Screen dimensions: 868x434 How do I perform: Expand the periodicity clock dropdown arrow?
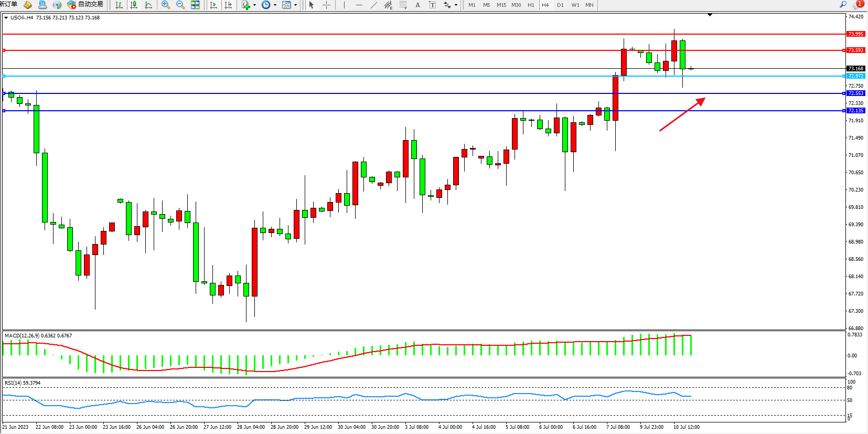click(275, 5)
